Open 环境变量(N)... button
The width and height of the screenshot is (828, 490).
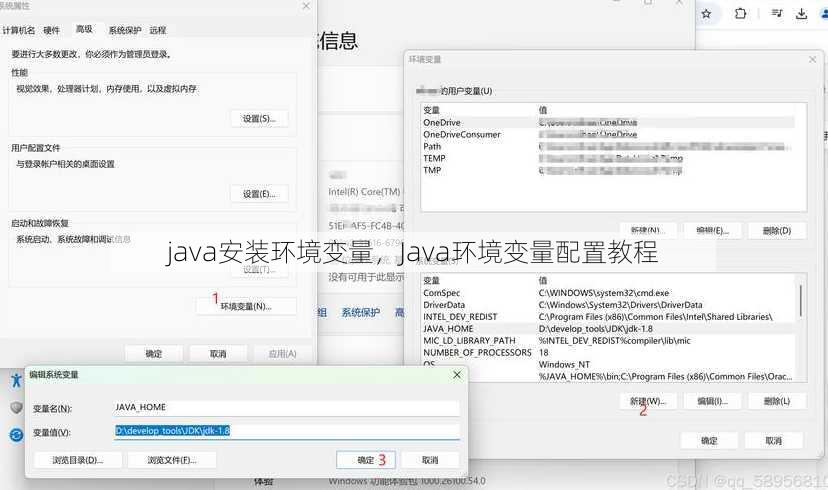pos(246,306)
